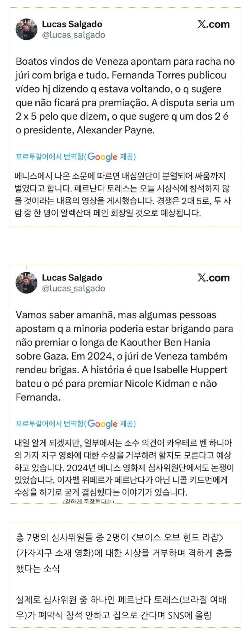Click the Google logo under the Alexander Payne tweet
Image resolution: width=251 pixels, height=644 pixels.
click(102, 157)
